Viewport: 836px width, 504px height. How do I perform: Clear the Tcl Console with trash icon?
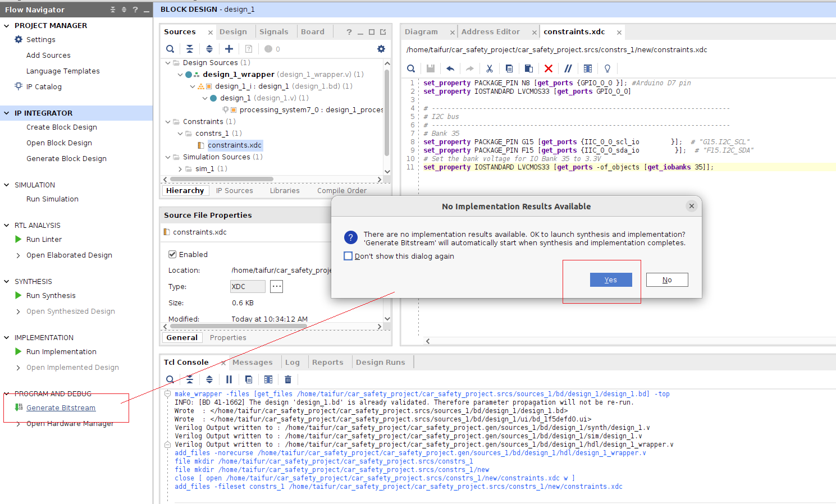pos(288,379)
